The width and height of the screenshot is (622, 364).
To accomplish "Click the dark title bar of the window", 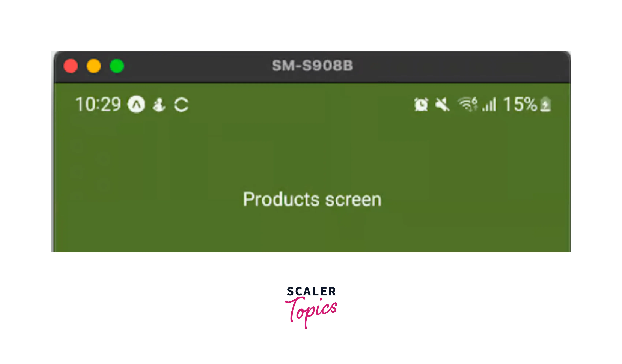I will [312, 67].
